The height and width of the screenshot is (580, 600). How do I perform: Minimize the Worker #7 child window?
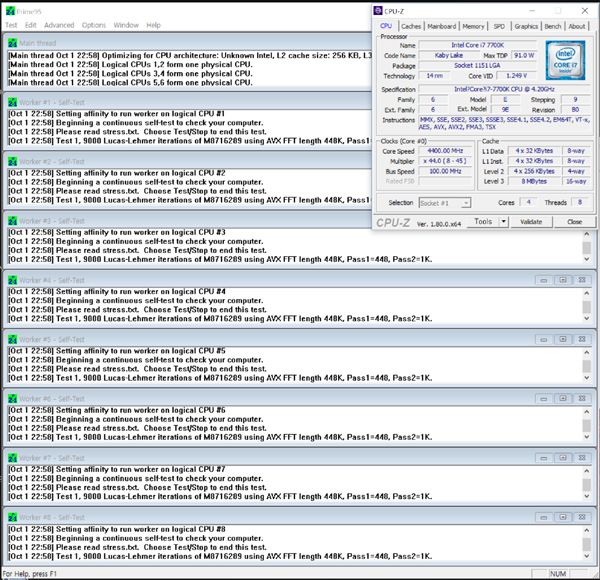543,458
